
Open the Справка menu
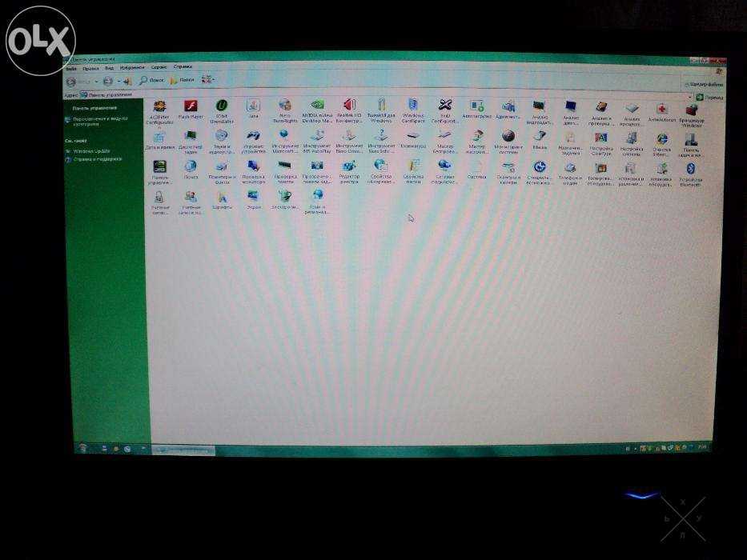[183, 66]
